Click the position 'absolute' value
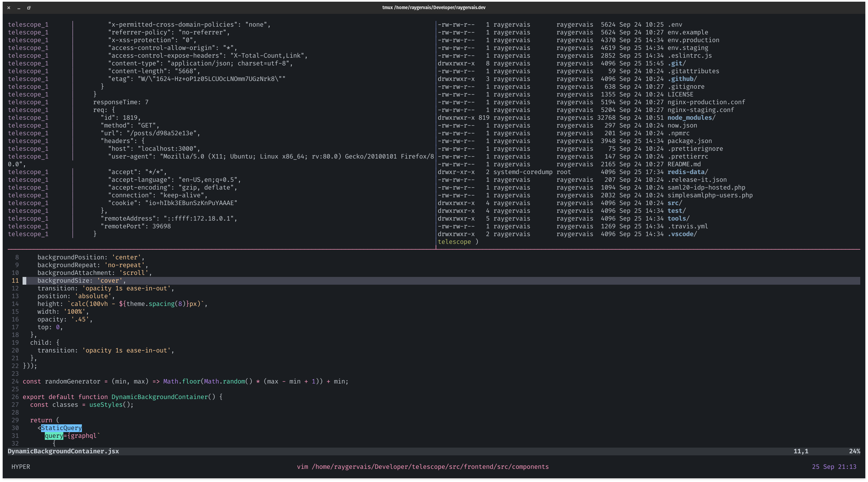This screenshot has width=868, height=482. coord(93,296)
